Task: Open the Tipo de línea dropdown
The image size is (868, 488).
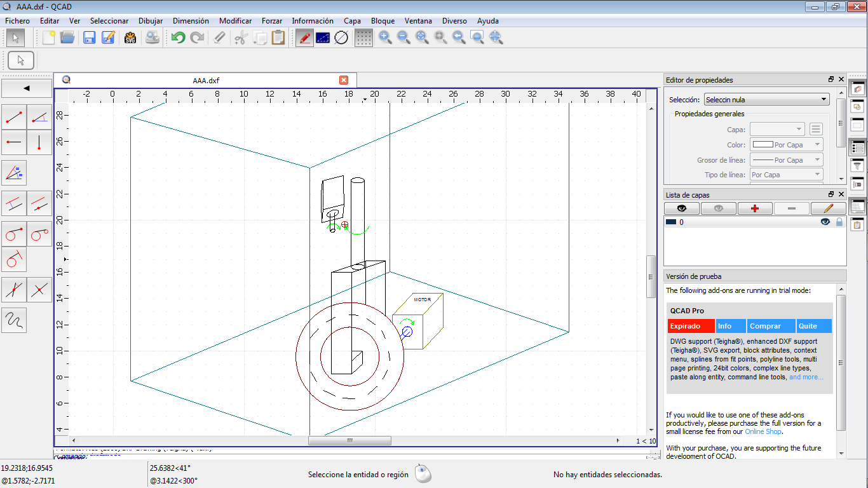Action: click(x=787, y=175)
